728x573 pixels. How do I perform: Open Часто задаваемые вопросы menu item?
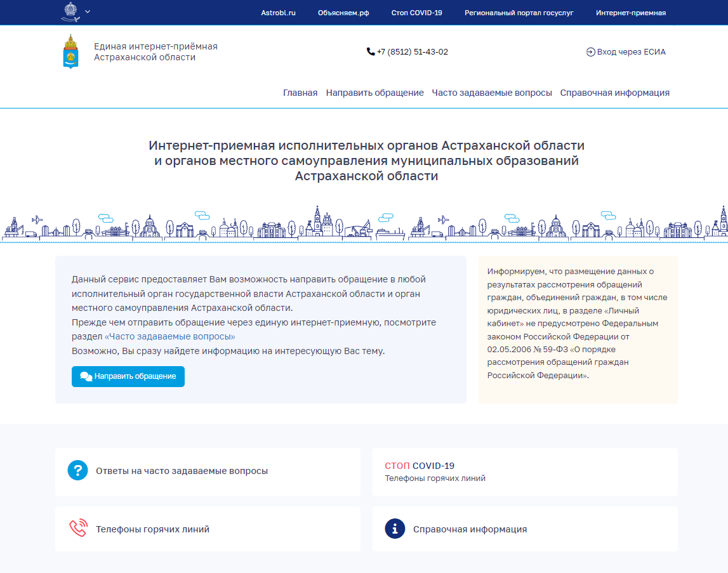(492, 93)
